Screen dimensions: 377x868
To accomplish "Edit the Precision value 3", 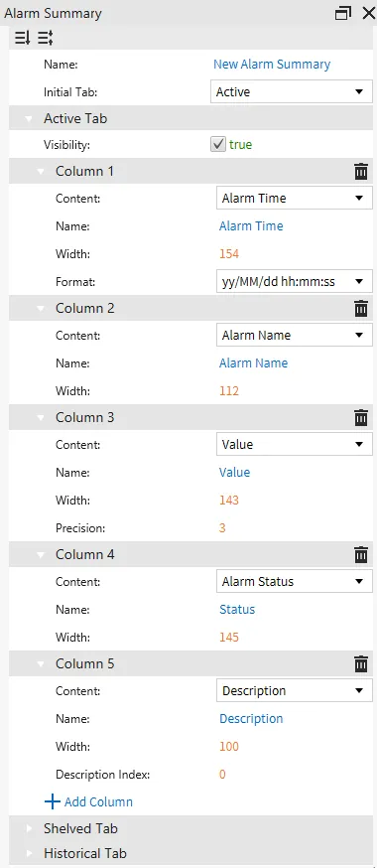I will (222, 528).
